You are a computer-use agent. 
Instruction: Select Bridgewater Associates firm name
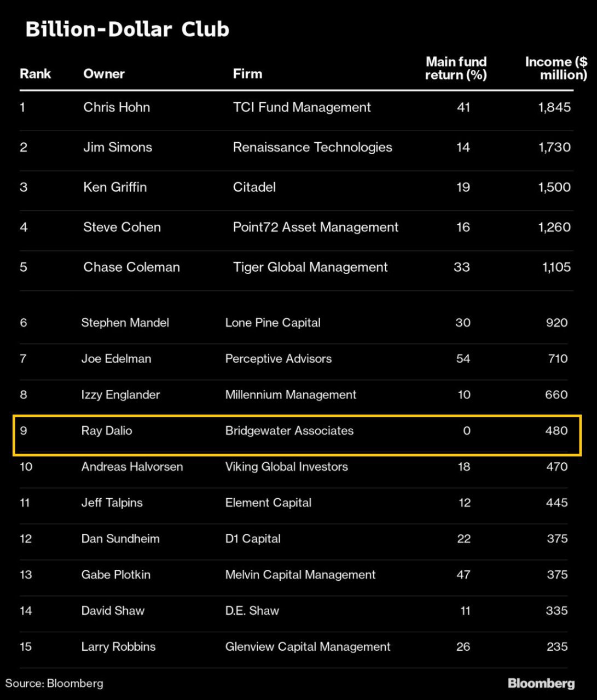[289, 431]
